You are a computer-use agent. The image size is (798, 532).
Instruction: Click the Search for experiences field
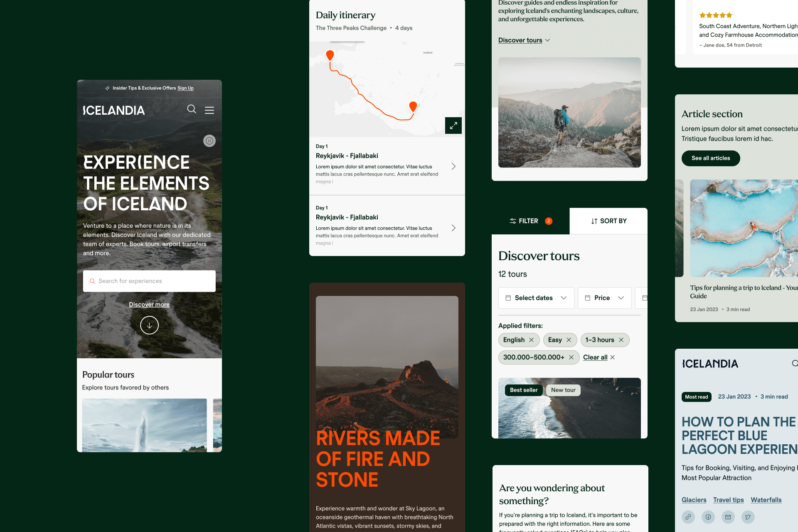click(x=149, y=281)
